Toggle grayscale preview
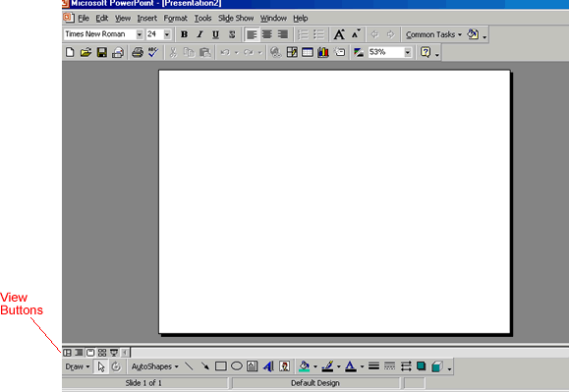 coord(359,53)
